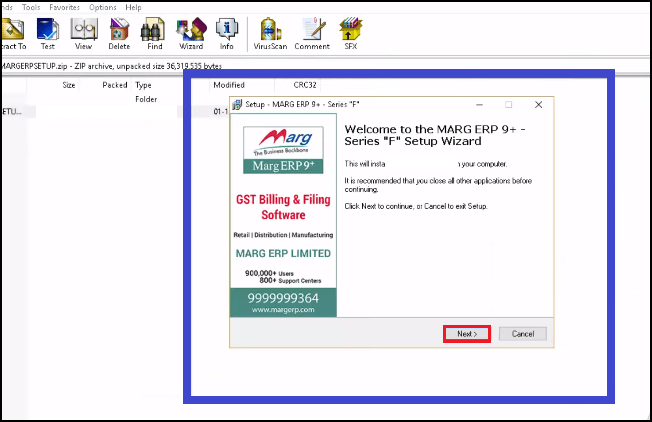Screen dimensions: 652x422
Task: Click the Marg ERP 9+ logo
Action: click(283, 150)
